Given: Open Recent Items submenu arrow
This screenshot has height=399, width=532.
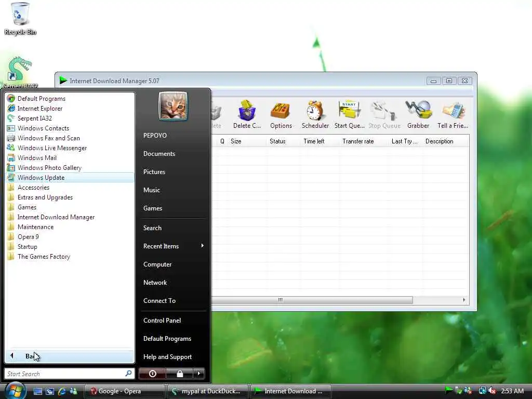Looking at the screenshot, I should pos(202,246).
